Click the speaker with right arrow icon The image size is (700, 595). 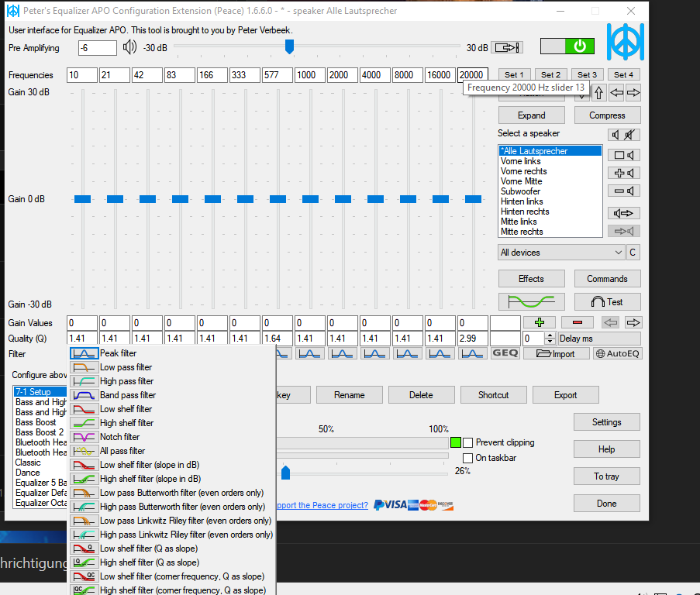point(624,213)
